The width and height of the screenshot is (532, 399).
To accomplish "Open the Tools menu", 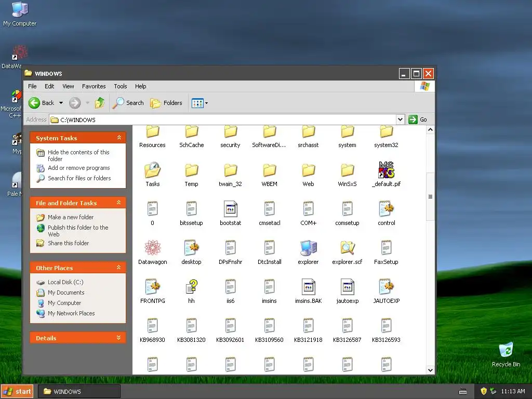I will pyautogui.click(x=121, y=86).
